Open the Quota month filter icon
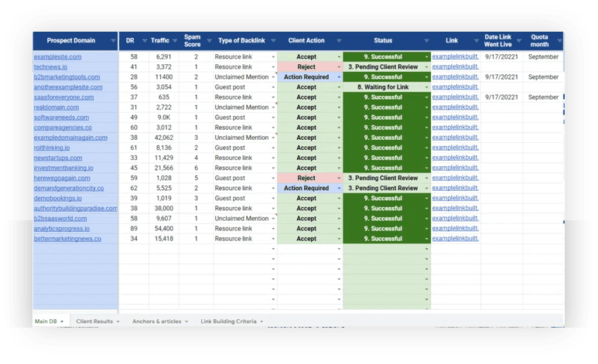 (559, 41)
